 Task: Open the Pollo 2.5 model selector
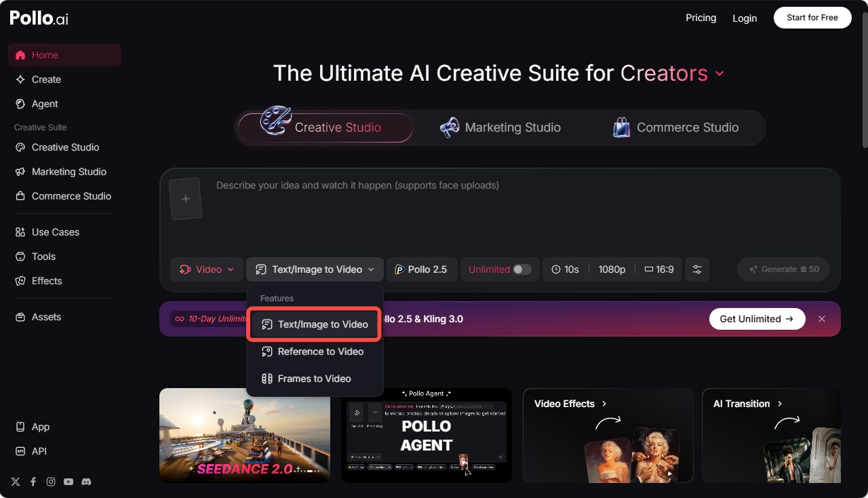coord(422,269)
